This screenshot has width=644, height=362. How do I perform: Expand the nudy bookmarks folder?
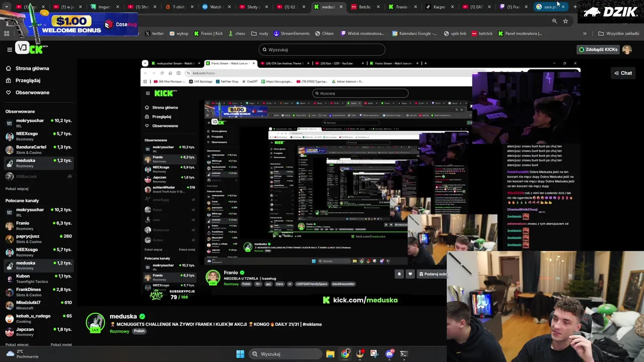click(x=260, y=33)
